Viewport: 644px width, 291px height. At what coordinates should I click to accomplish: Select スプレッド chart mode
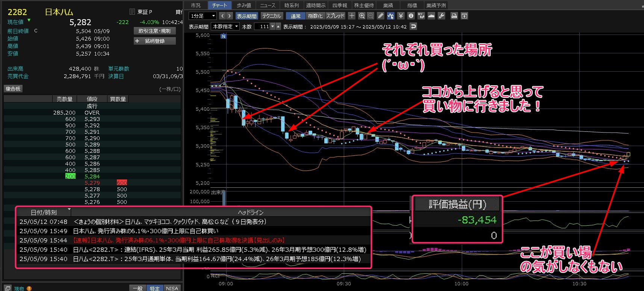[x=335, y=16]
